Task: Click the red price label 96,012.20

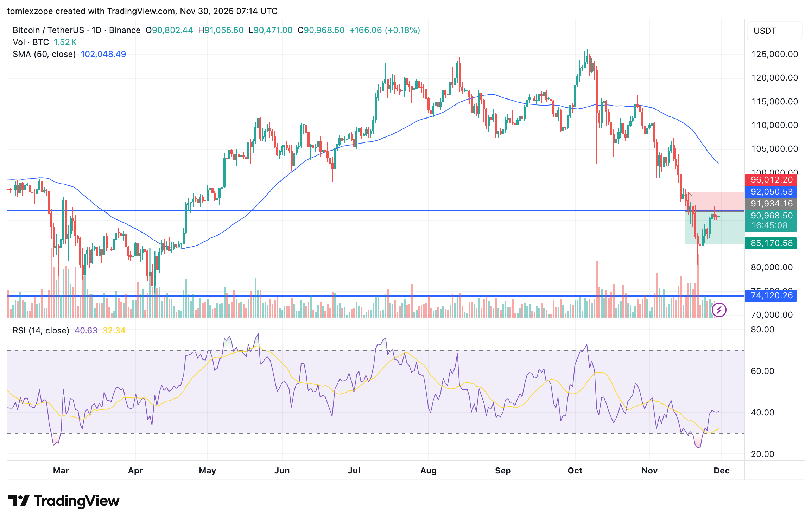Action: [771, 180]
